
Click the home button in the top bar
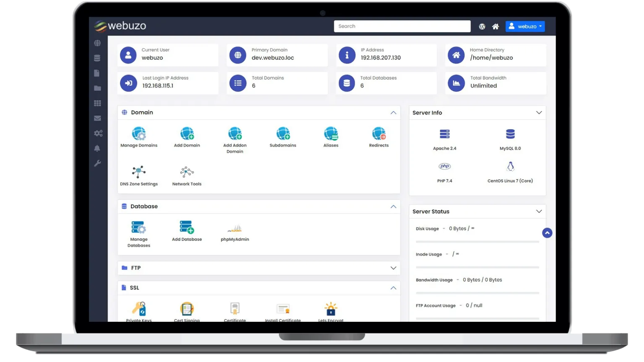(x=496, y=26)
